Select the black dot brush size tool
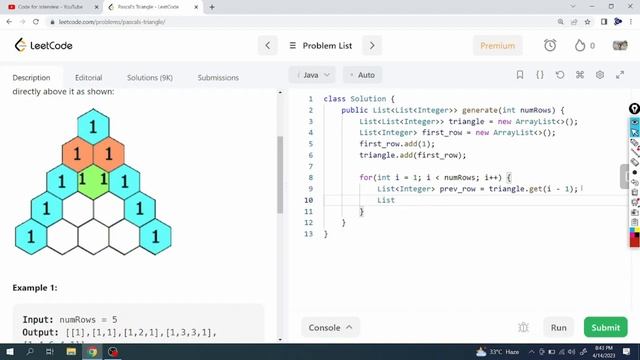This screenshot has width=640, height=360. click(635, 172)
